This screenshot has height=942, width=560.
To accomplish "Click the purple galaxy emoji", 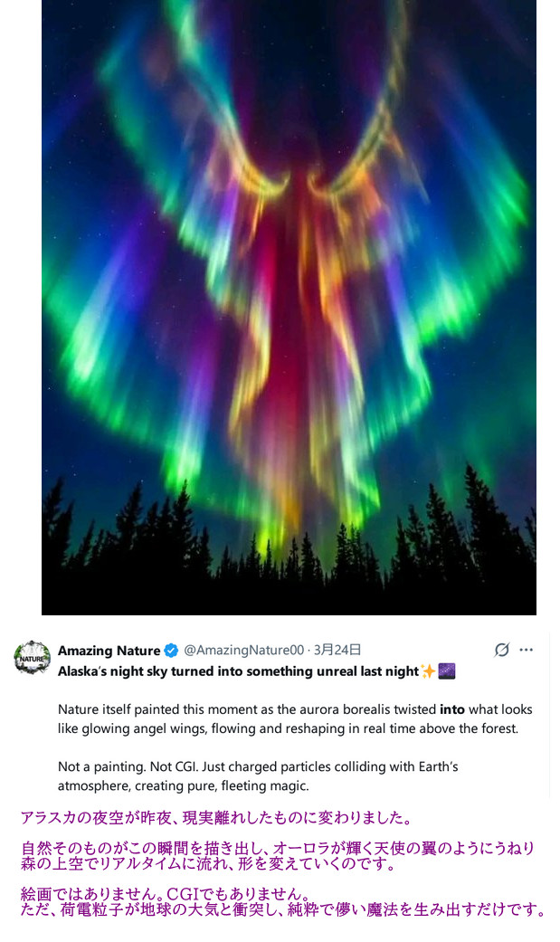I will (x=446, y=671).
